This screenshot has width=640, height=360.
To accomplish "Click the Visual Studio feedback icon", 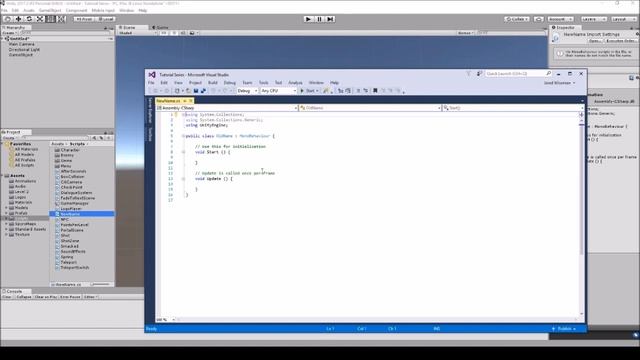I will [x=479, y=73].
